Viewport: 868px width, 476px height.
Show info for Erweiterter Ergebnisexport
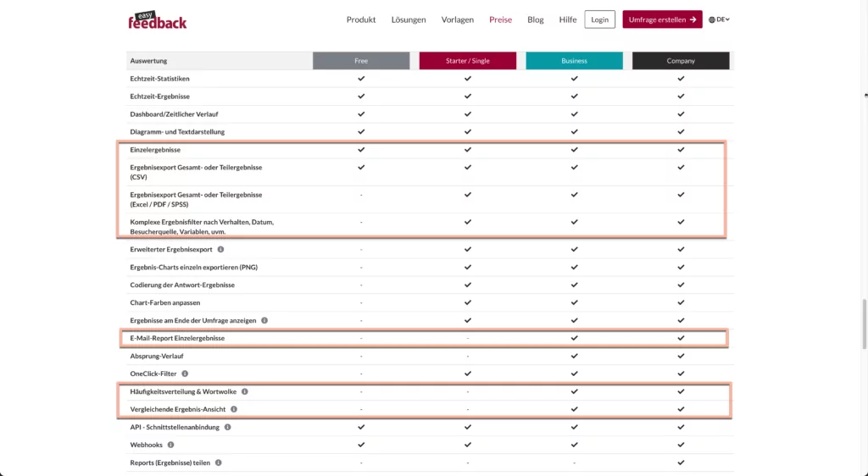tap(220, 249)
